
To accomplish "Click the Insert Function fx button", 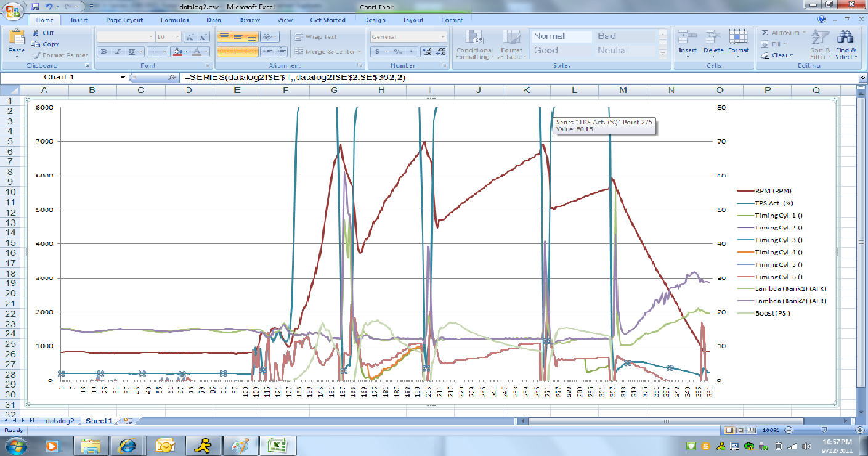I will [x=172, y=78].
